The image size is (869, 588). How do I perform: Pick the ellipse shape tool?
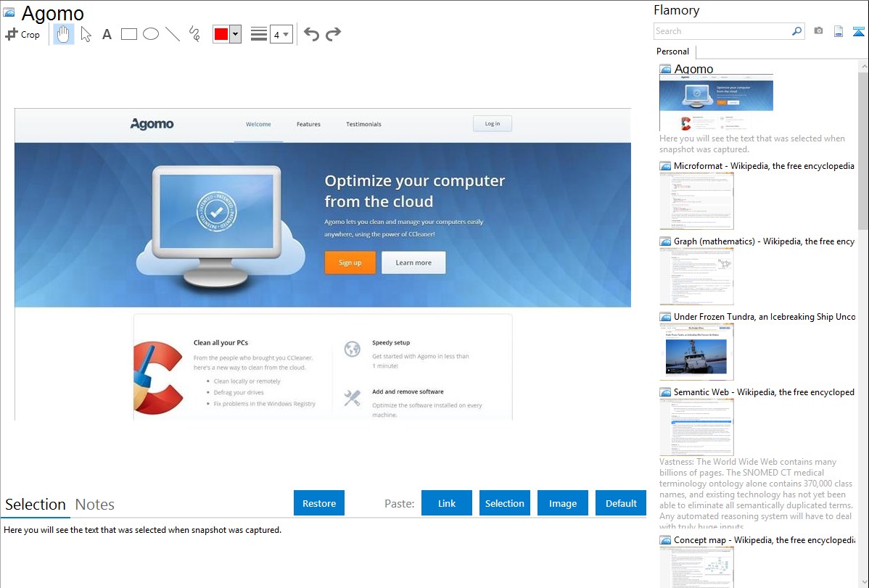[151, 34]
